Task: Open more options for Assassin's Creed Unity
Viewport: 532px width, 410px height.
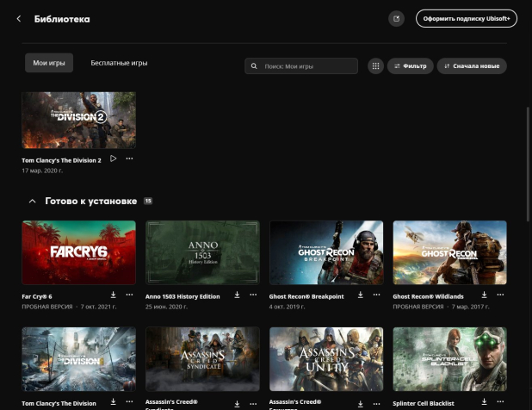Action: coord(376,404)
